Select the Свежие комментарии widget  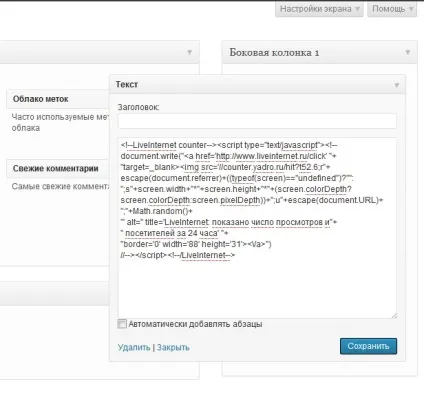pos(58,168)
